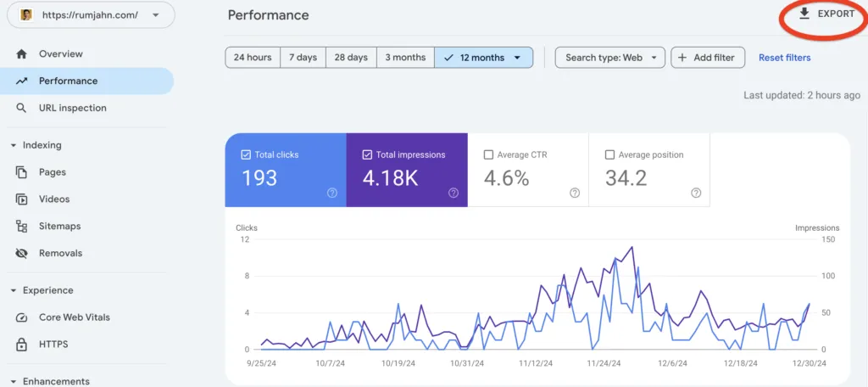
Task: Click the Videos icon in sidebar
Action: tap(22, 199)
